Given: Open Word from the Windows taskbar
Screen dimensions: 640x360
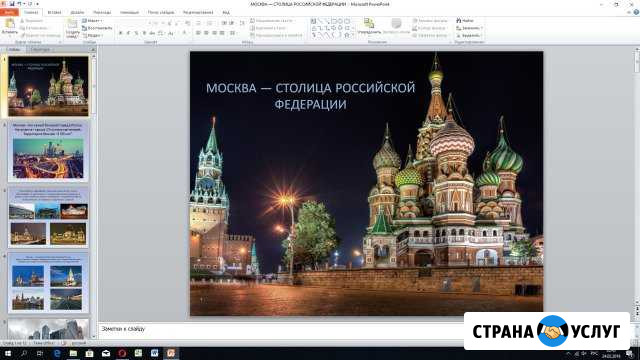Looking at the screenshot, I should click(x=154, y=353).
